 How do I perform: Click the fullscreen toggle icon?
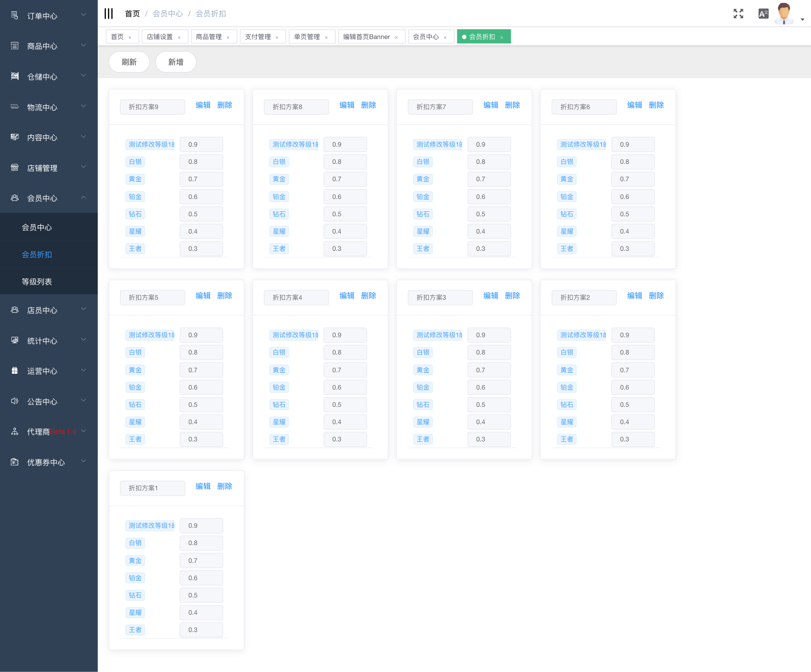[x=738, y=14]
